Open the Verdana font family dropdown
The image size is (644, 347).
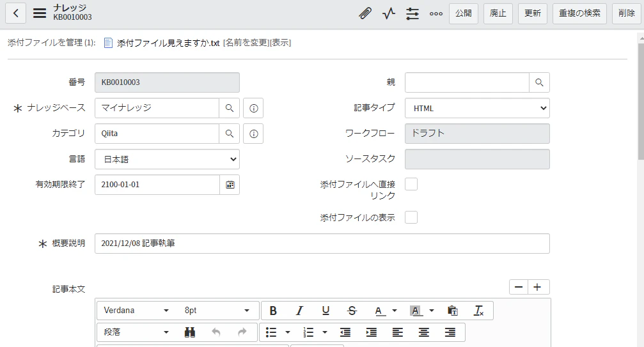[x=136, y=311]
